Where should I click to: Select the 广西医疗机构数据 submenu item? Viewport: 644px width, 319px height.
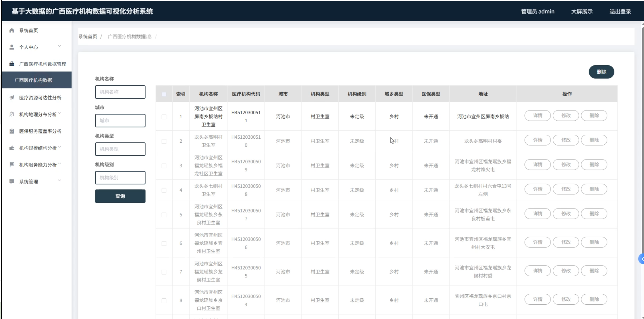coord(36,80)
